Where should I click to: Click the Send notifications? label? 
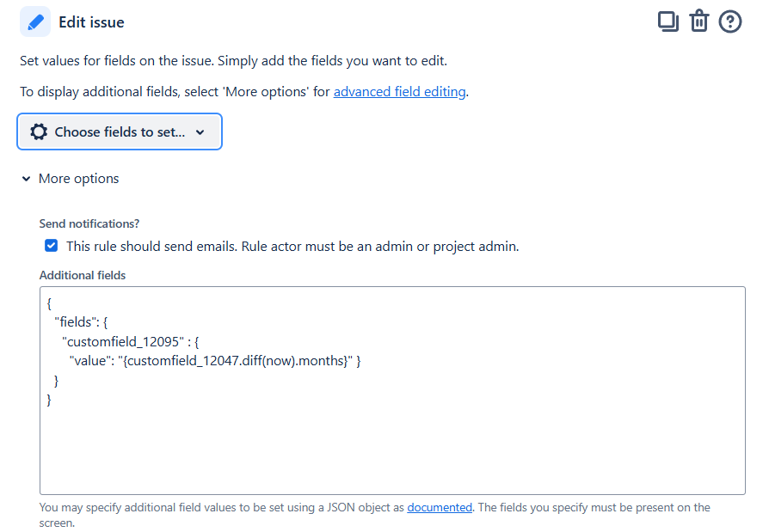89,223
